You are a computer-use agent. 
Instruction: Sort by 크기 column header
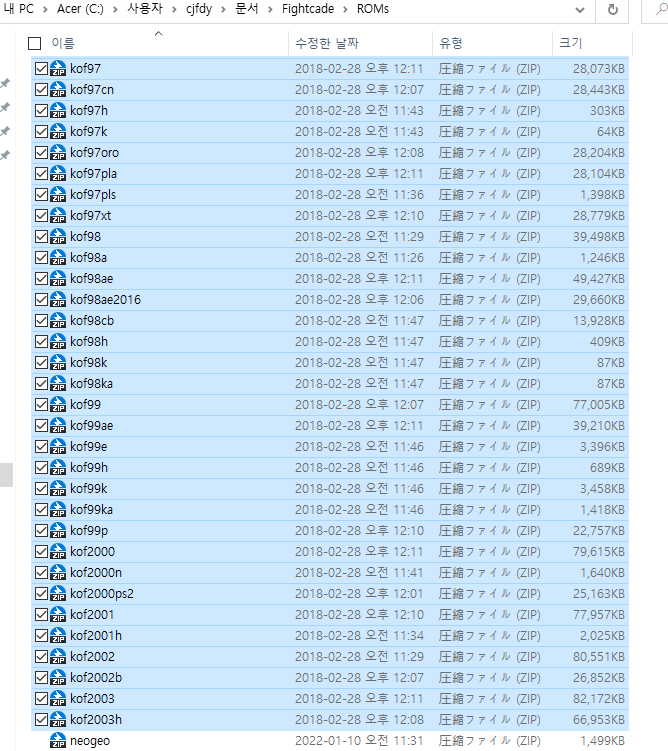[x=570, y=44]
